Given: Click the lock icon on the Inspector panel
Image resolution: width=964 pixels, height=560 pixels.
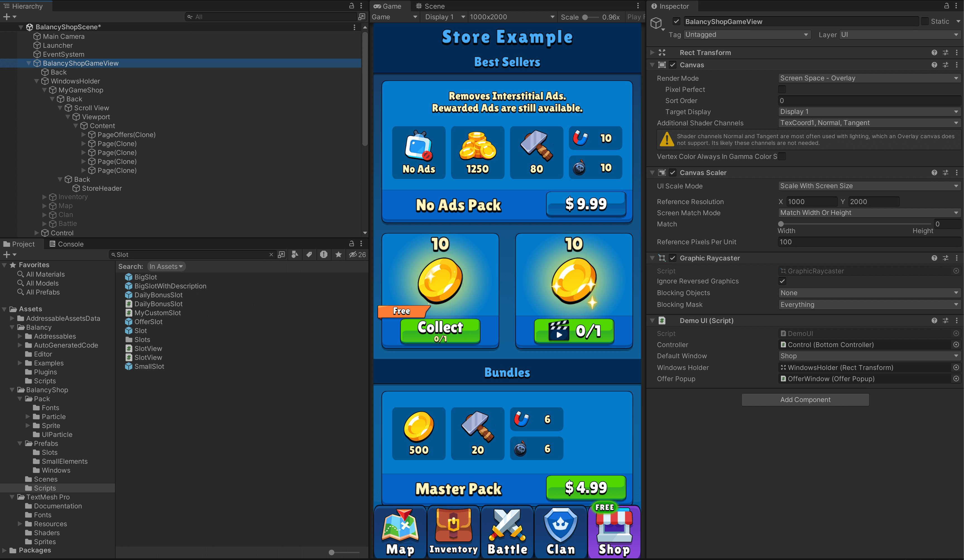Looking at the screenshot, I should pyautogui.click(x=946, y=6).
